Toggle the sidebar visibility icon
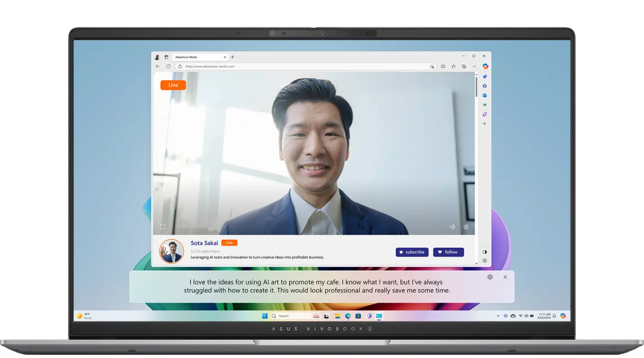The image size is (644, 358). (485, 252)
